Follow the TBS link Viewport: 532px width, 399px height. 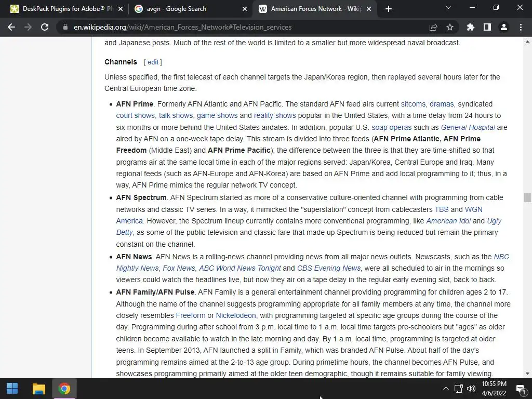click(x=442, y=210)
